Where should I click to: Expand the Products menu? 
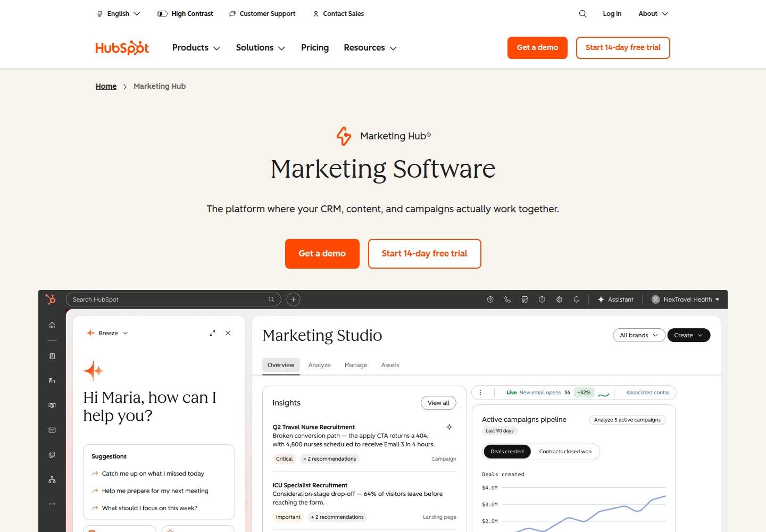[196, 48]
